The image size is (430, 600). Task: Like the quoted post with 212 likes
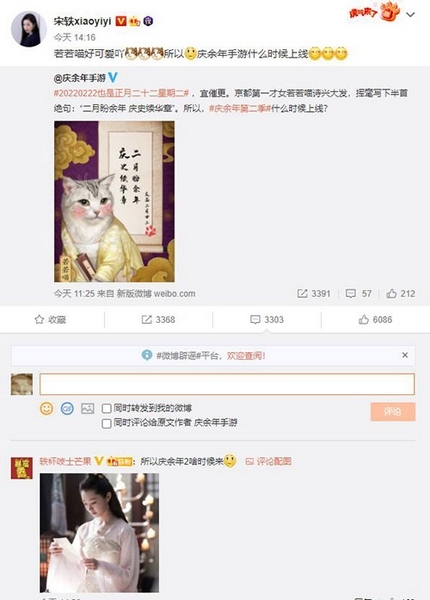point(401,293)
